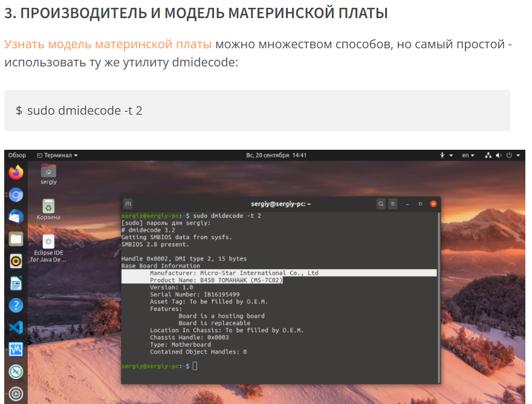
Task: Open the green circular dock icon
Action: coord(16,372)
